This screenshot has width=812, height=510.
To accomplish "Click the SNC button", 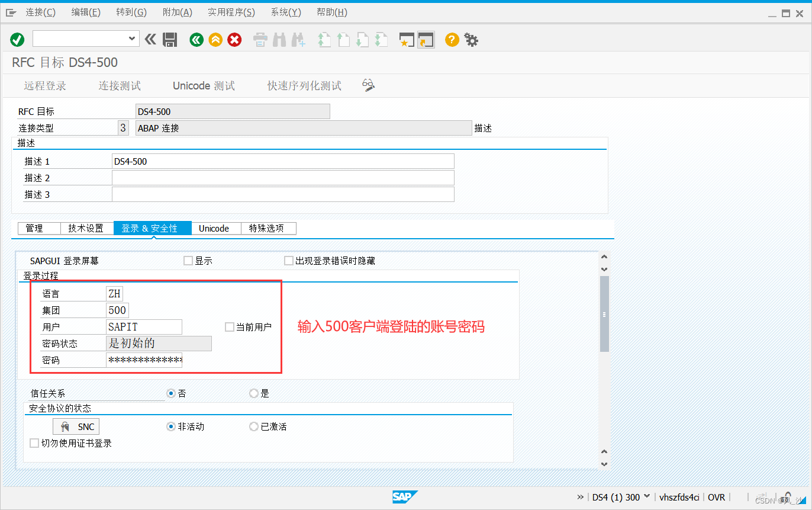I will click(x=76, y=426).
